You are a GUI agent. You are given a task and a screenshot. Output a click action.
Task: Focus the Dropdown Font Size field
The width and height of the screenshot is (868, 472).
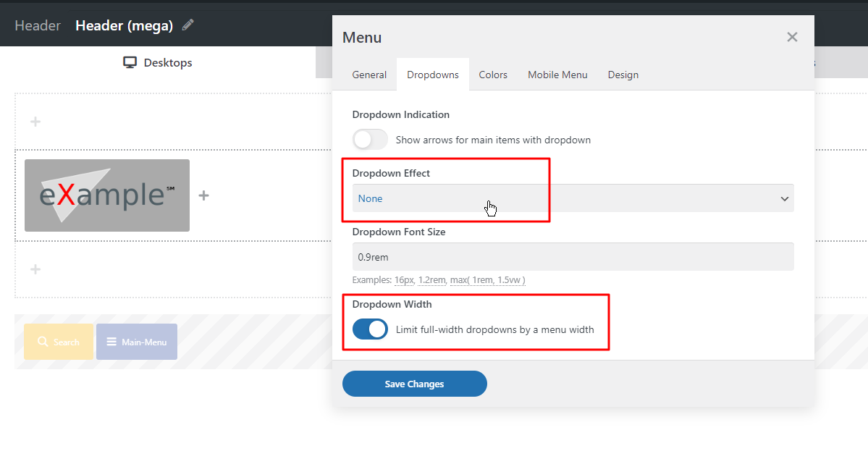point(573,257)
